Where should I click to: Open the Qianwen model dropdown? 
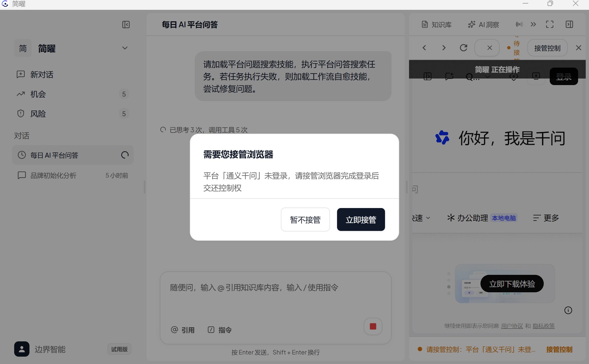tap(478, 77)
